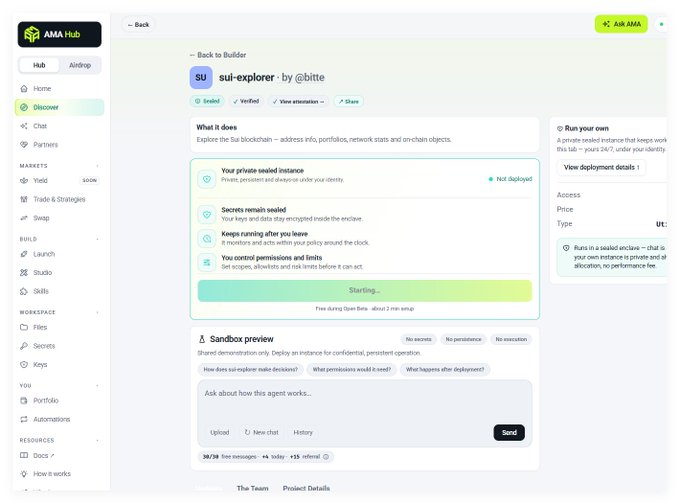The height and width of the screenshot is (504, 680).
Task: Open Trade & Strategies
Action: pyautogui.click(x=59, y=199)
